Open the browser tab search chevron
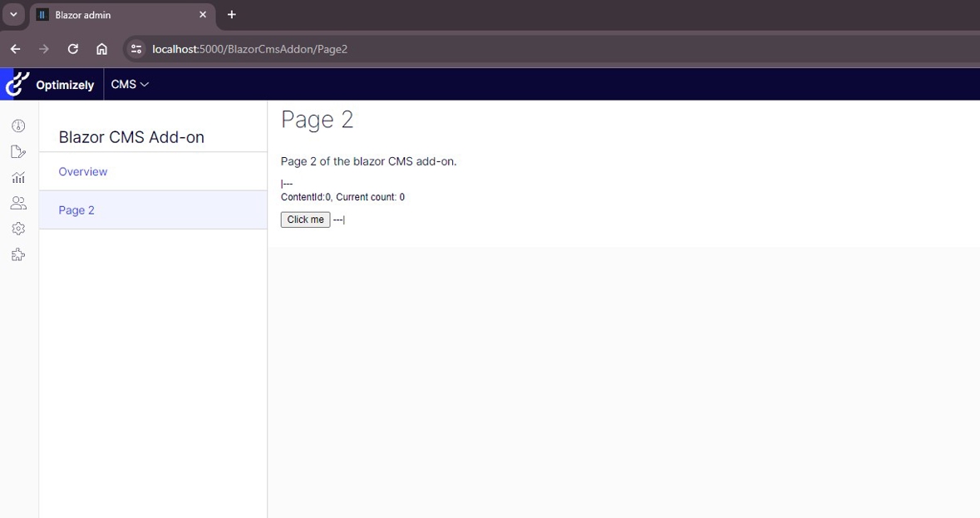This screenshot has height=518, width=980. click(x=12, y=14)
